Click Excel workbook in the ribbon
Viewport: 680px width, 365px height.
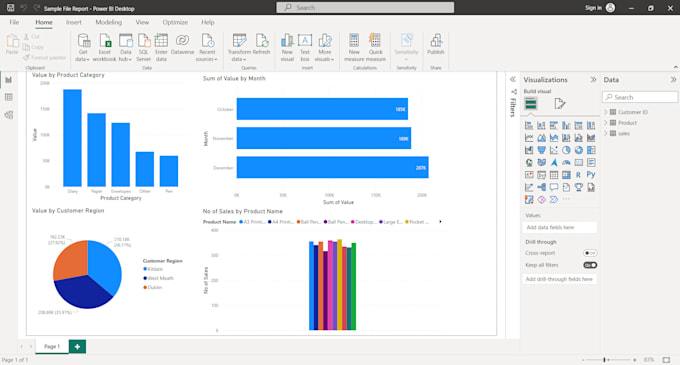click(x=105, y=48)
